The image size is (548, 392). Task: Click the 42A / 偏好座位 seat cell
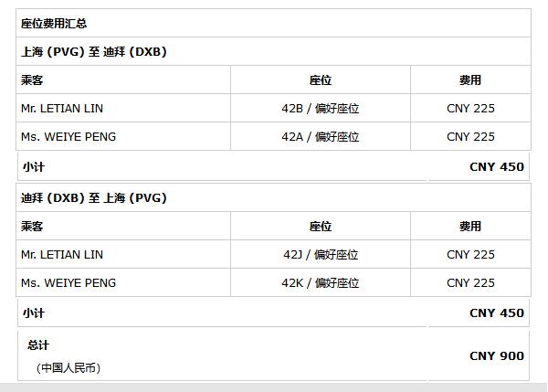(x=321, y=137)
